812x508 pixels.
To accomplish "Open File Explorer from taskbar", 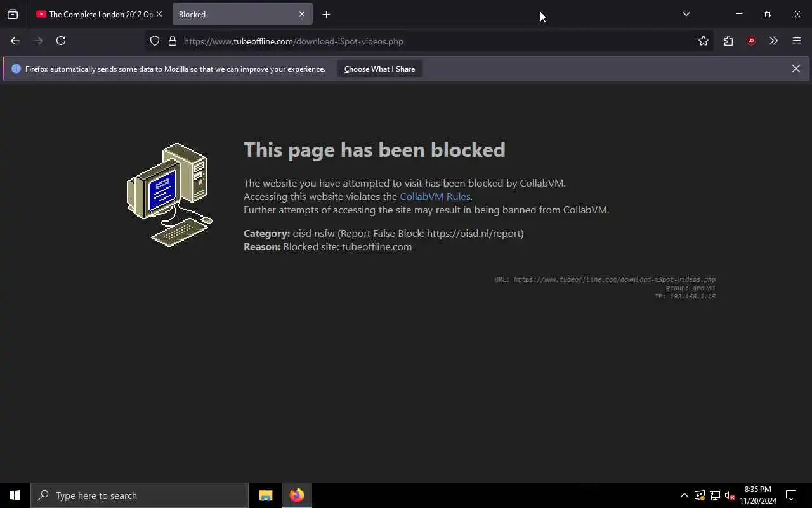I will 265,495.
